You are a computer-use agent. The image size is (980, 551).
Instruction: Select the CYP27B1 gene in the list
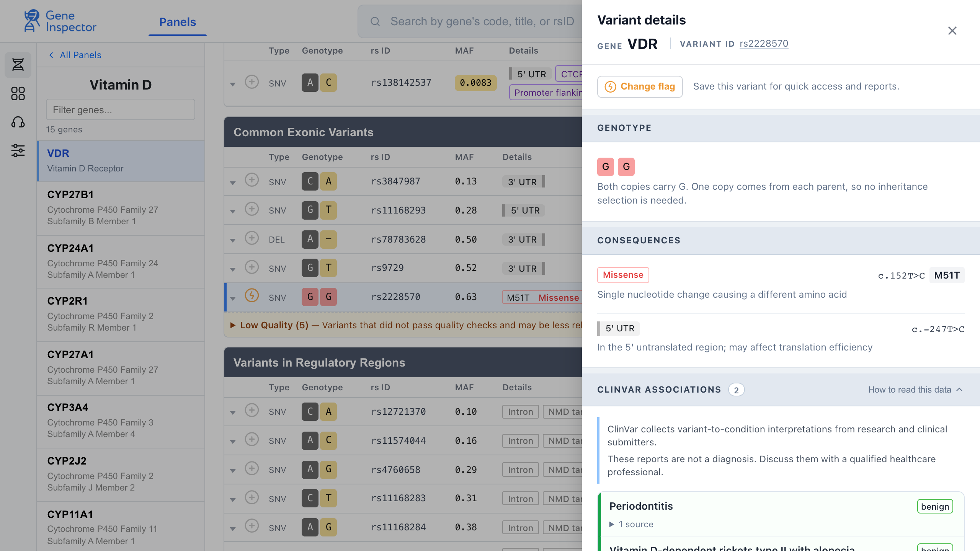point(121,208)
